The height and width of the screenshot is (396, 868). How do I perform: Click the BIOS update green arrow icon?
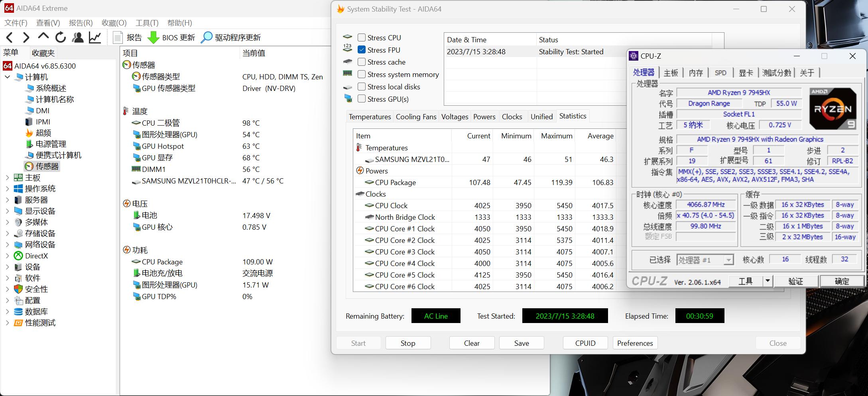pyautogui.click(x=154, y=37)
